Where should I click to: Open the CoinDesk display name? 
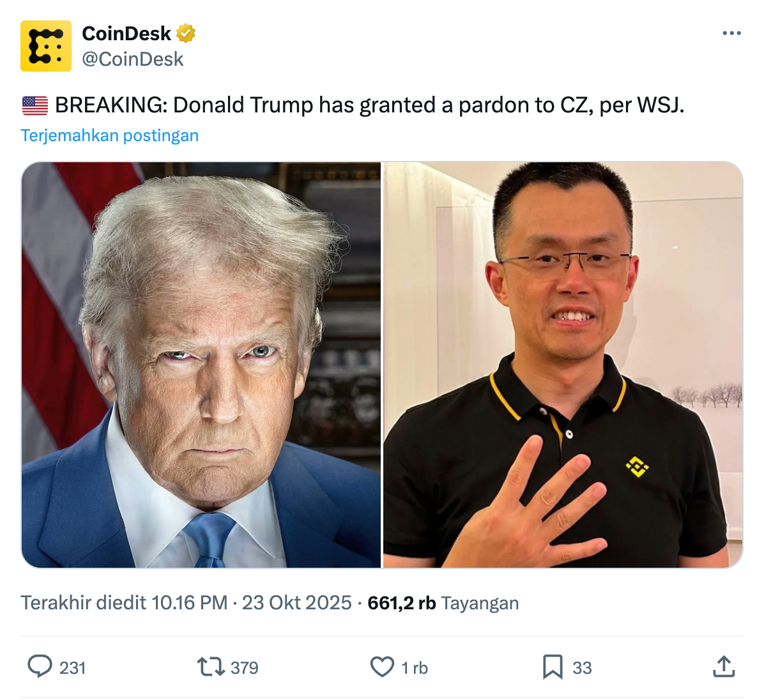point(126,33)
